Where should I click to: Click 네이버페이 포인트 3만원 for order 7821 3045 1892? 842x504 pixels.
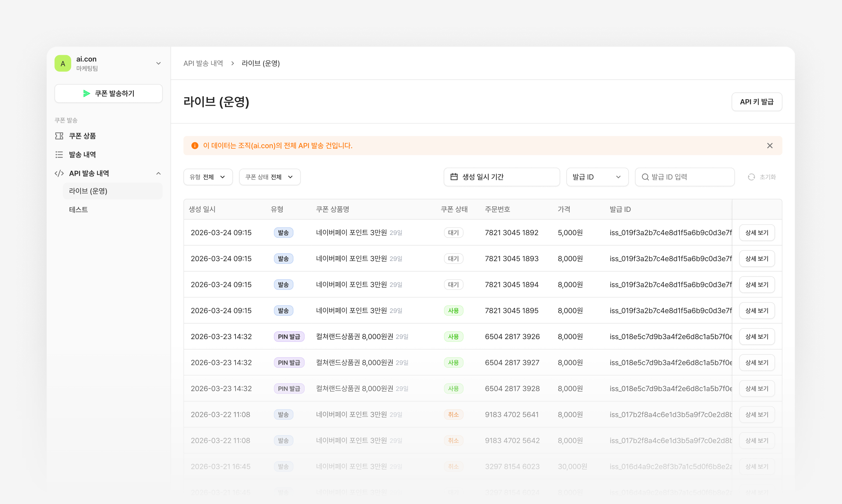click(352, 233)
